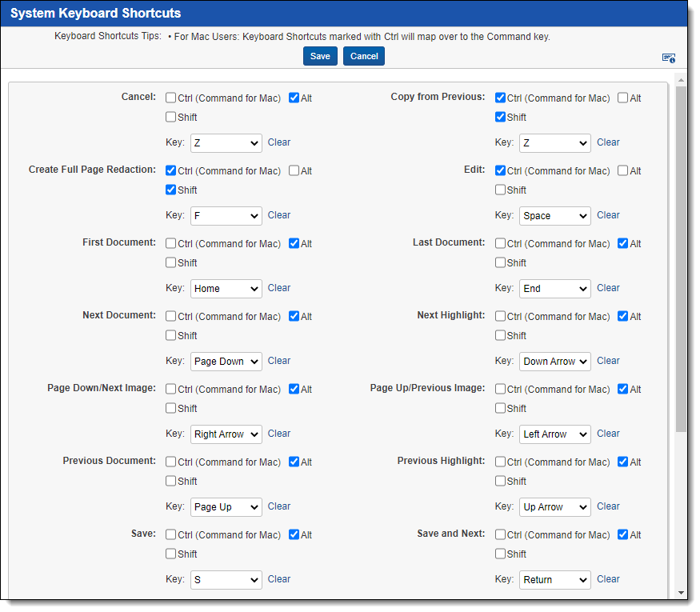Image resolution: width=700 pixels, height=612 pixels.
Task: Click the scrollbar down arrow
Action: pos(681,593)
